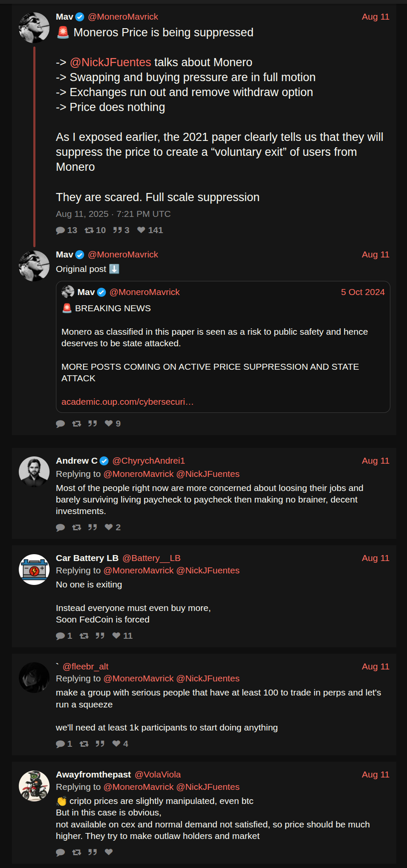Open the Awayfromthepast motorbike avatar
The width and height of the screenshot is (407, 868).
click(34, 786)
